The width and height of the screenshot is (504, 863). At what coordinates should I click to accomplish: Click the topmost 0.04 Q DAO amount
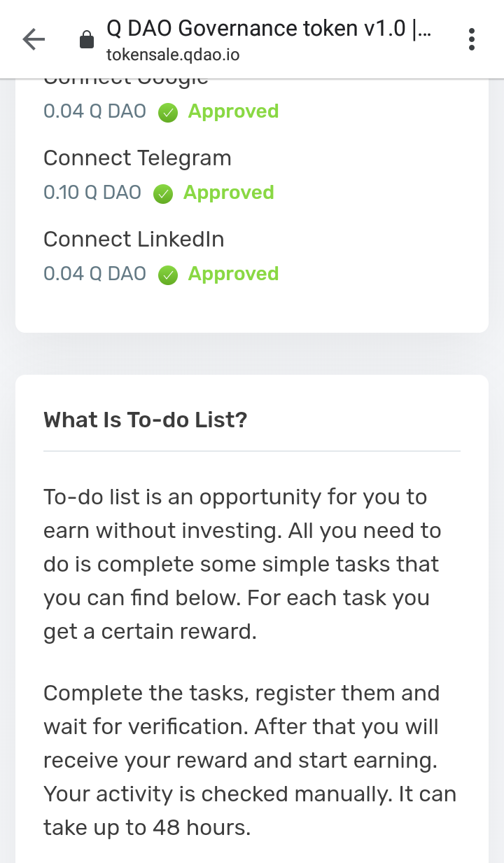(x=94, y=111)
